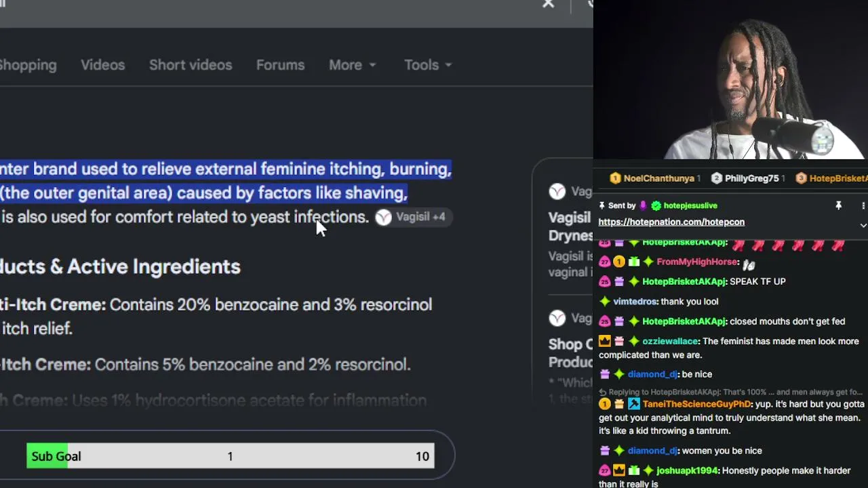Click green star badge beside vimtedros
This screenshot has height=488, width=868.
pos(604,302)
